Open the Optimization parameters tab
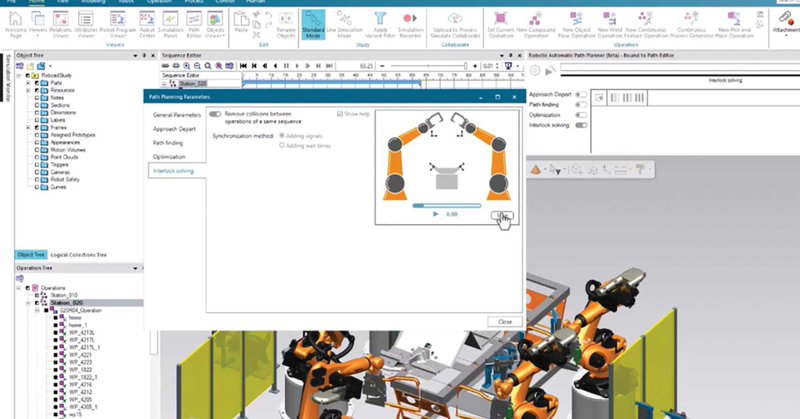The height and width of the screenshot is (419, 800). 169,157
